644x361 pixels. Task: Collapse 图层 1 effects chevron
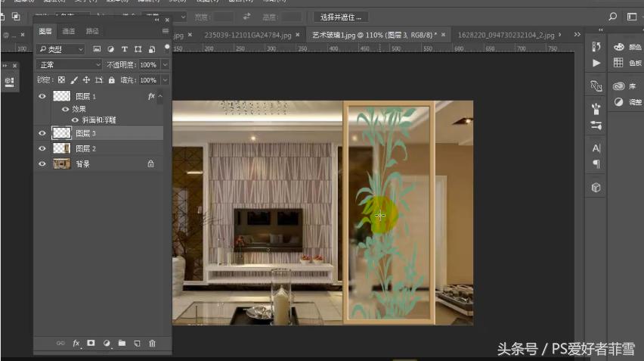pyautogui.click(x=160, y=96)
